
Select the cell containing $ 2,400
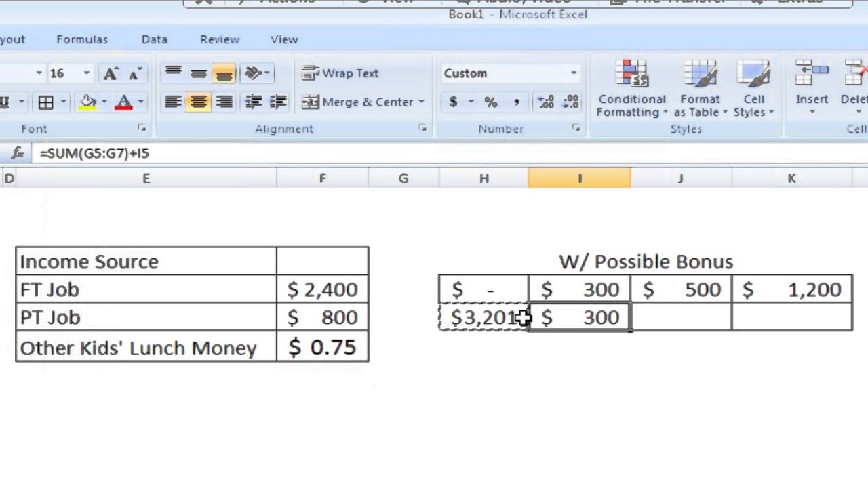click(323, 289)
